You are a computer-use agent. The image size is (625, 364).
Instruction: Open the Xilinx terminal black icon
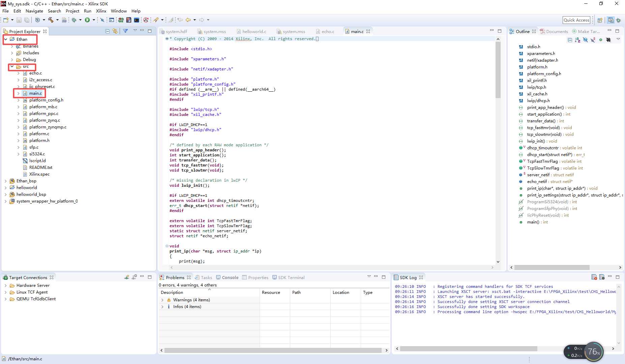point(137,20)
